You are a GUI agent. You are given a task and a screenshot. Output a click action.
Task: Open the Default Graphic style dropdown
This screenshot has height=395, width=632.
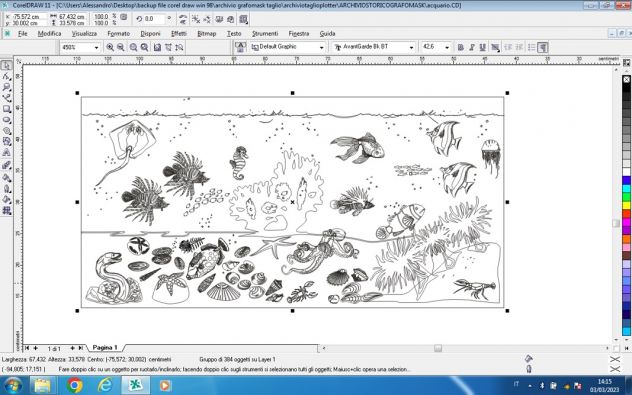click(x=321, y=48)
